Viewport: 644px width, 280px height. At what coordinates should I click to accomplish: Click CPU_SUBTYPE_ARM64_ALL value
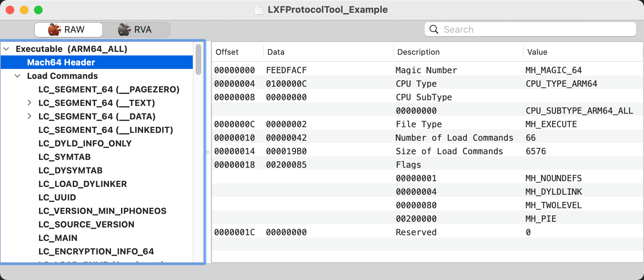[x=579, y=111]
